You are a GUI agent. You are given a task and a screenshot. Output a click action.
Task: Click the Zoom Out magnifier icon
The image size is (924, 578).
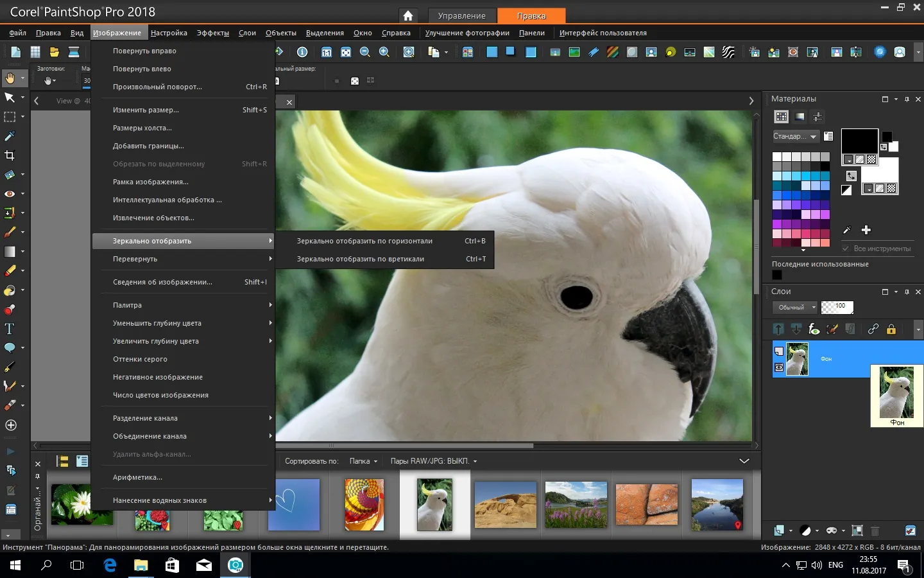(365, 52)
